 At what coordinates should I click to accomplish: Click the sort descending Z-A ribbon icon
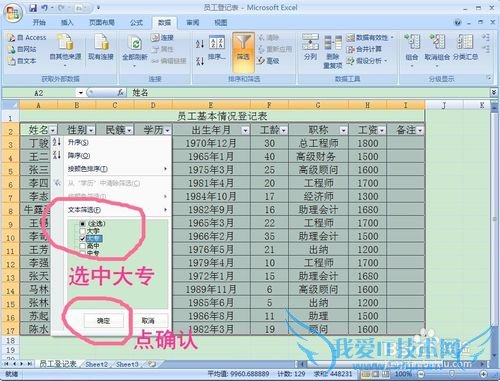(x=200, y=61)
